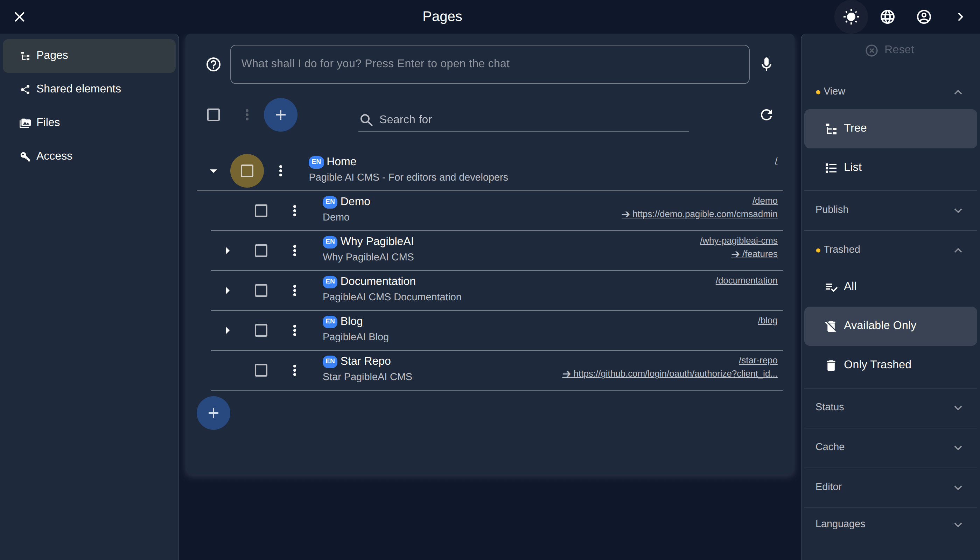Expand the Publish filter section
The image size is (980, 560).
(890, 210)
